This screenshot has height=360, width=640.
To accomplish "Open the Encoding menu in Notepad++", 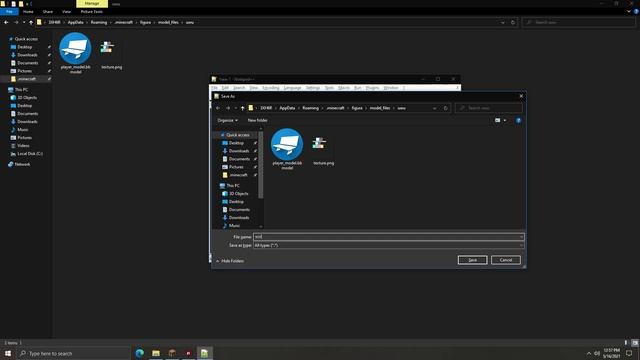I will (271, 88).
